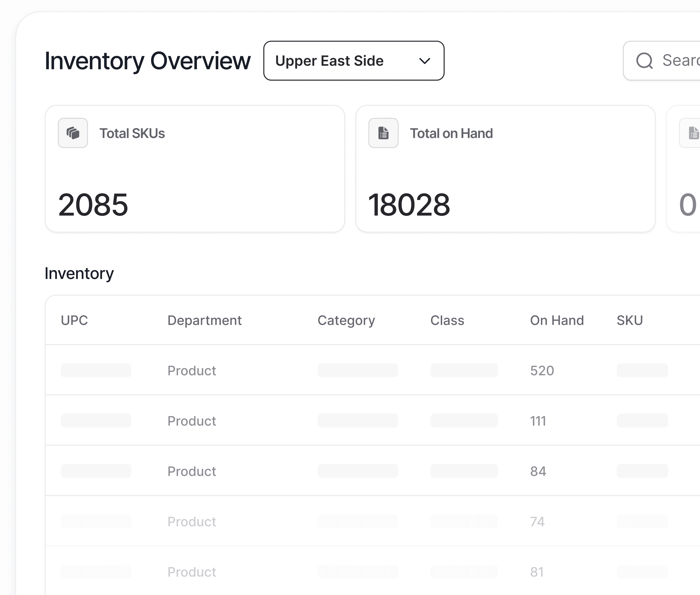Click the On Hand value 111
The width and height of the screenshot is (700, 595).
point(538,421)
